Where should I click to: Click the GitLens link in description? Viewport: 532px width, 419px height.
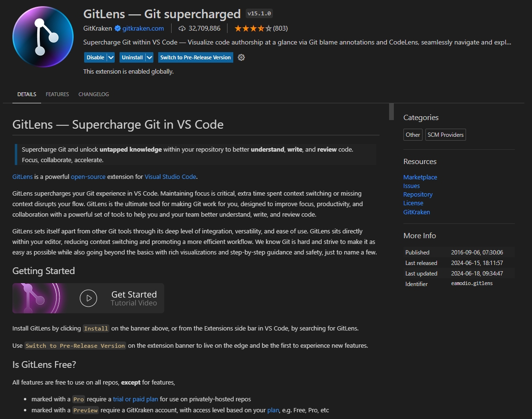[22, 176]
